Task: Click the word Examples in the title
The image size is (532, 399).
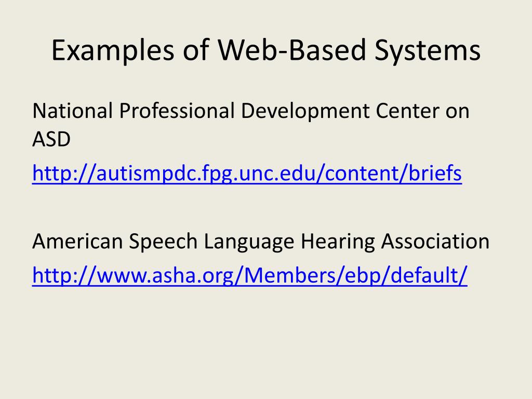Action: pyautogui.click(x=113, y=50)
